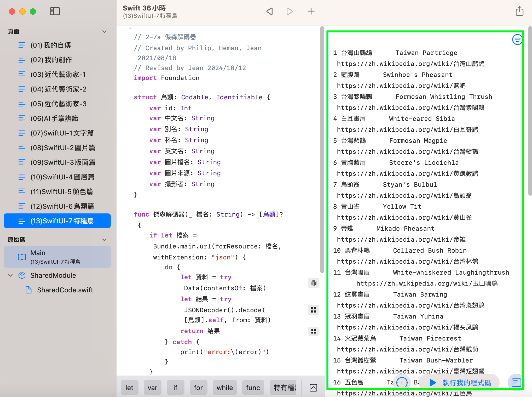This screenshot has height=397, width=532.
Task: Toggle the sidebar panel icon
Action: pos(55,11)
